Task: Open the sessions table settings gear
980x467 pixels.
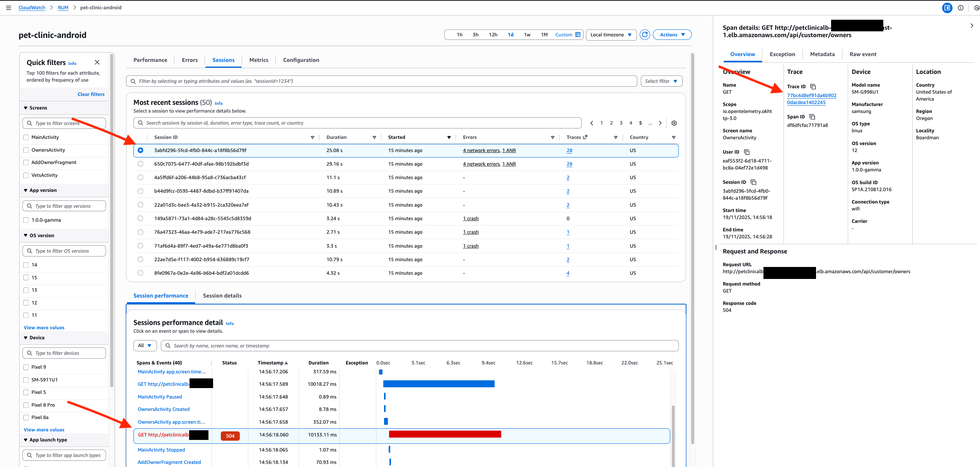Action: coord(674,123)
